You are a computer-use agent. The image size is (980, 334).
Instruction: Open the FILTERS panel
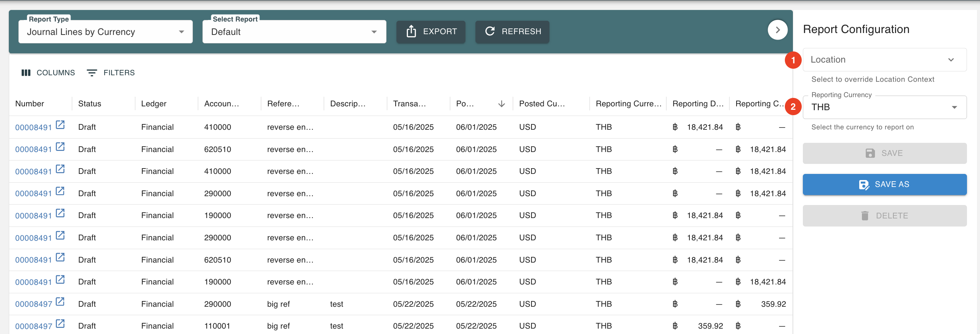click(x=111, y=73)
